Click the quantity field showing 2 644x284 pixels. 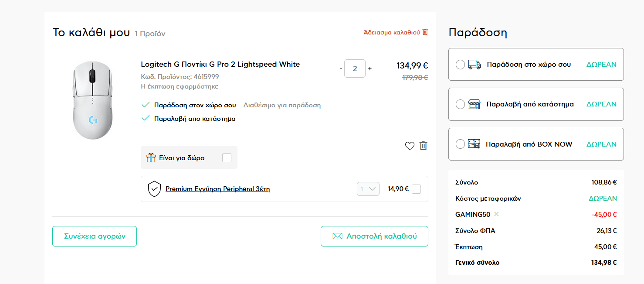coord(355,68)
